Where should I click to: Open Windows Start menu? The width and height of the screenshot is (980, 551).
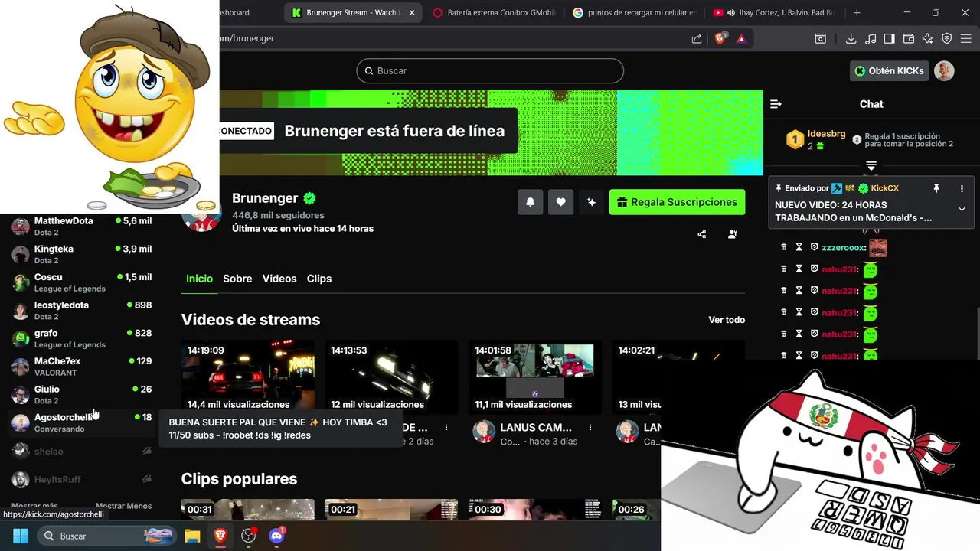20,536
